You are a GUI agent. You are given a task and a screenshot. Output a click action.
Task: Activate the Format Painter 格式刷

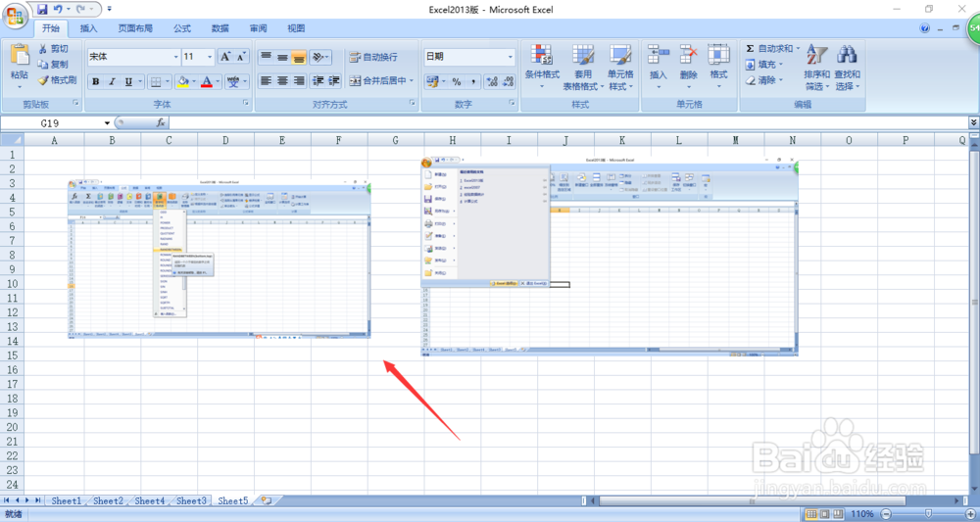(x=57, y=80)
